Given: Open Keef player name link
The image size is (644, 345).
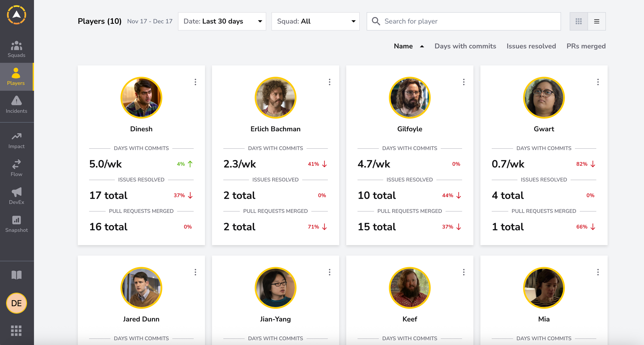Looking at the screenshot, I should 410,319.
